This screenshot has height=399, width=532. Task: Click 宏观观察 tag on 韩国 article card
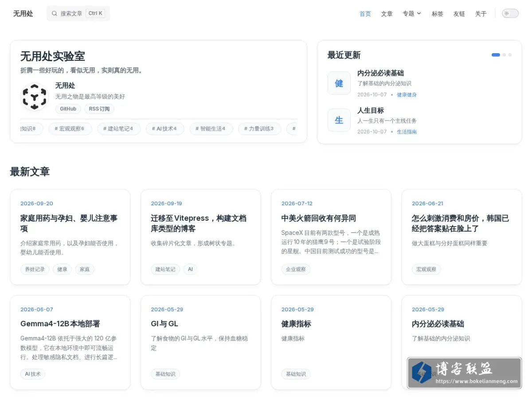(426, 269)
